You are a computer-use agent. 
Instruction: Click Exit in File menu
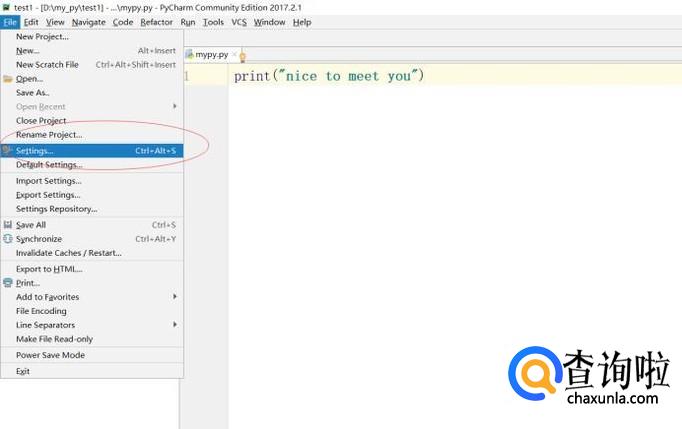[x=92, y=371]
